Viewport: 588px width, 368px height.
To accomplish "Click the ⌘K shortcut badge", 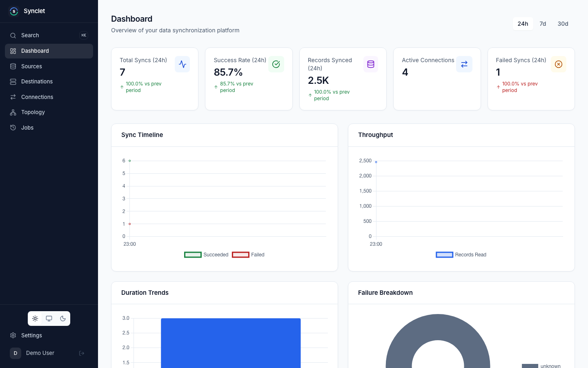I will pos(84,36).
